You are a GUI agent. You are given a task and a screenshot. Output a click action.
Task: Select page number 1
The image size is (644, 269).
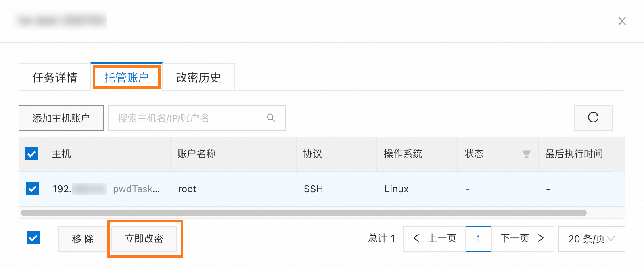coord(478,239)
